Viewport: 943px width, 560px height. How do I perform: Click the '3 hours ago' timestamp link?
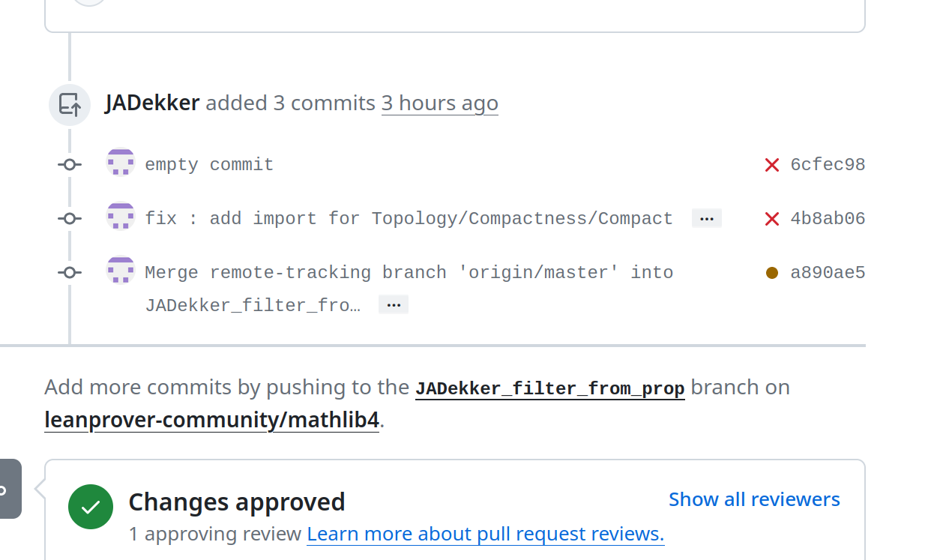440,103
